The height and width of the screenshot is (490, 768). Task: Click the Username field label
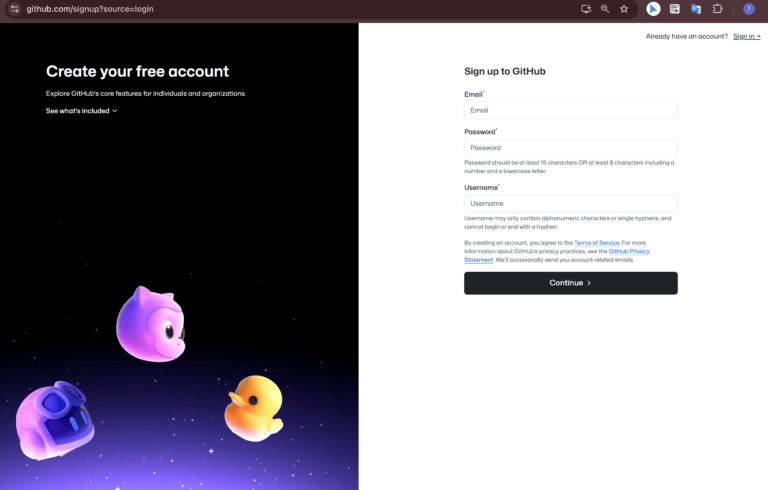pyautogui.click(x=481, y=188)
